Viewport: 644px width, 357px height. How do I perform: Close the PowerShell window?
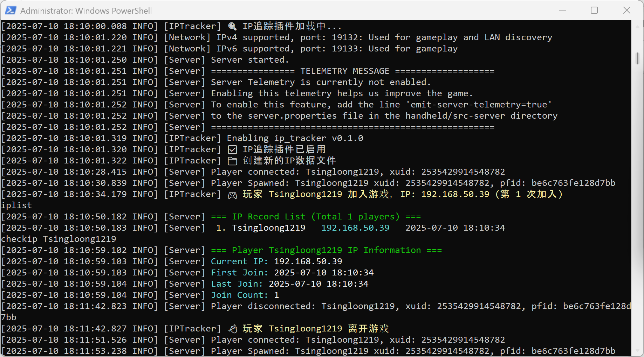[x=627, y=10]
